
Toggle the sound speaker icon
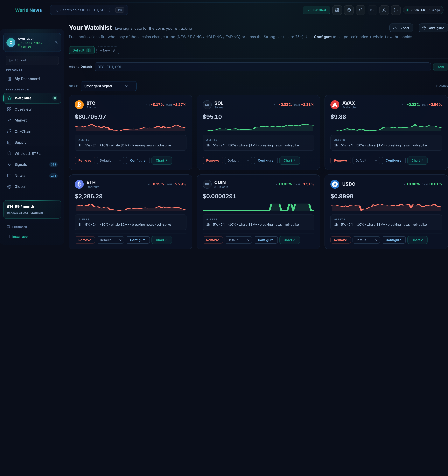[372, 10]
